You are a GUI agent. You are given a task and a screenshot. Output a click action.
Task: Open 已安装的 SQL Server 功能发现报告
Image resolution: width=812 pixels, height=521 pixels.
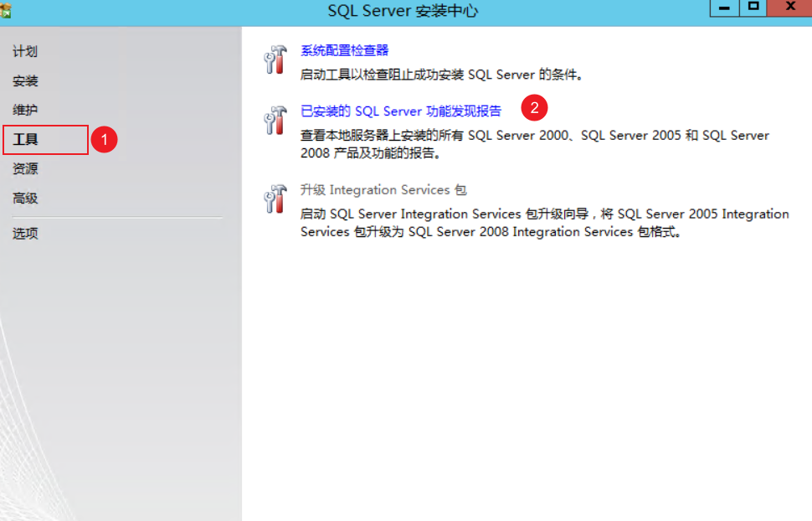pyautogui.click(x=401, y=111)
